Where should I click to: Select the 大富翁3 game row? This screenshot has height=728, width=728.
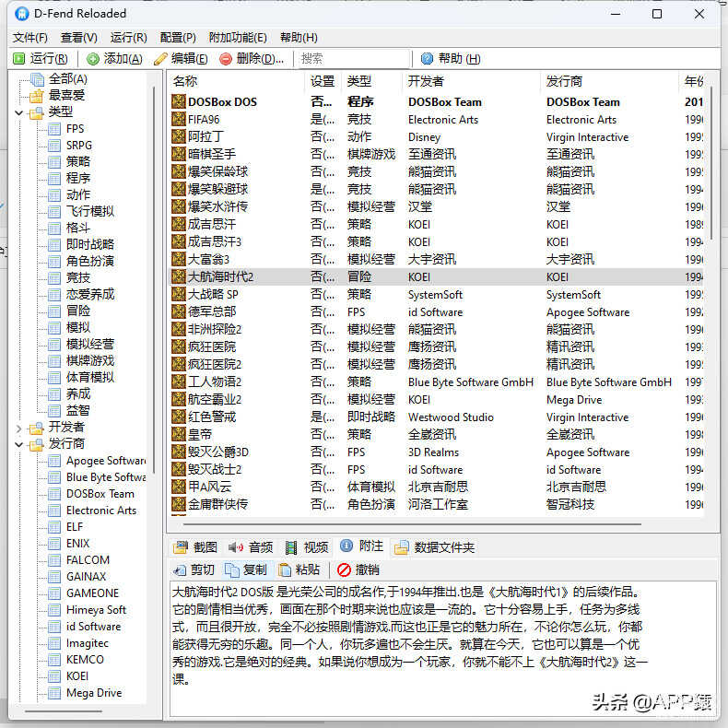[x=436, y=259]
